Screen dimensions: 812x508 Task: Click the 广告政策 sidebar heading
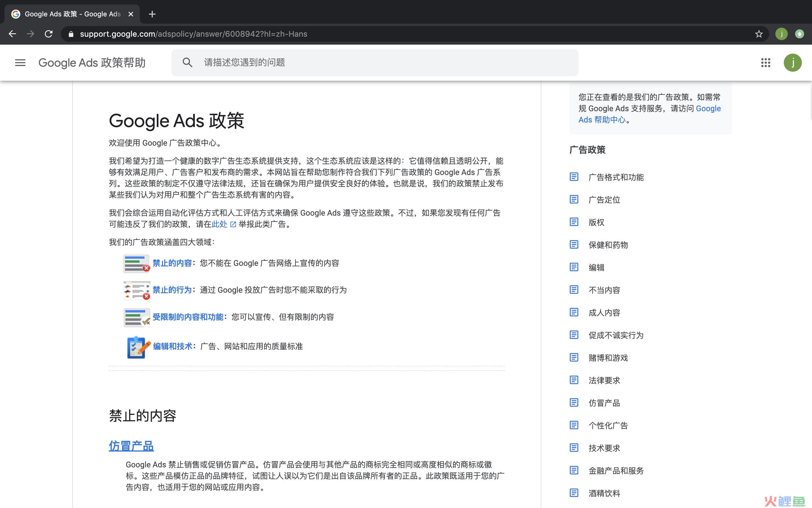587,150
